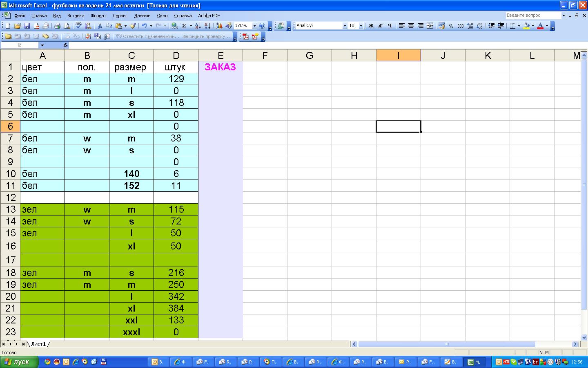Sort ascending with the А-Я icon
This screenshot has height=368, width=588.
(x=198, y=26)
